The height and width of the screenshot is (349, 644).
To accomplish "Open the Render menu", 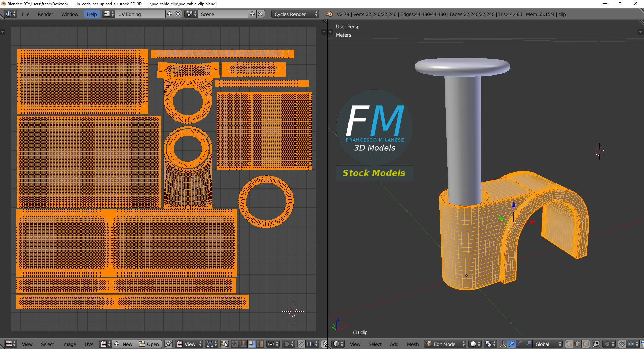I will point(45,14).
